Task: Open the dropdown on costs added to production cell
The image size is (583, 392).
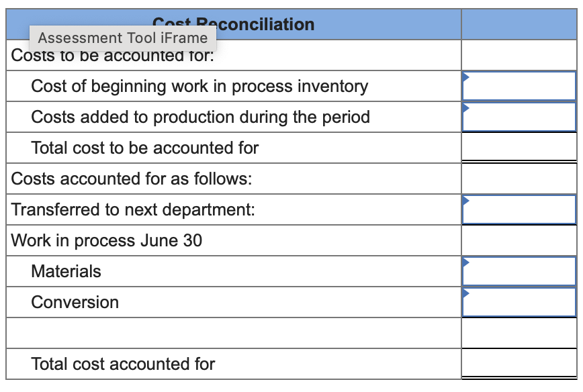Action: pos(465,107)
